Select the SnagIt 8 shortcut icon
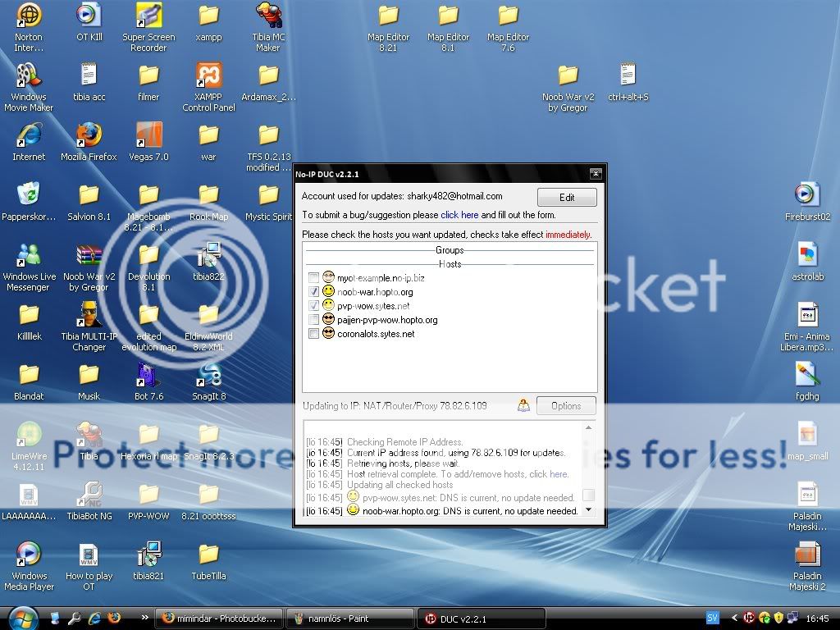 pos(208,381)
